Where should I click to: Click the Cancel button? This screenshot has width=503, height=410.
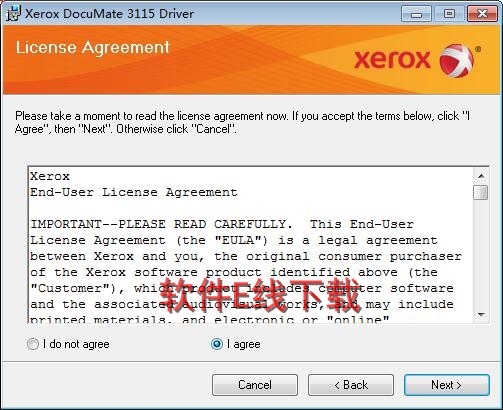click(x=255, y=385)
